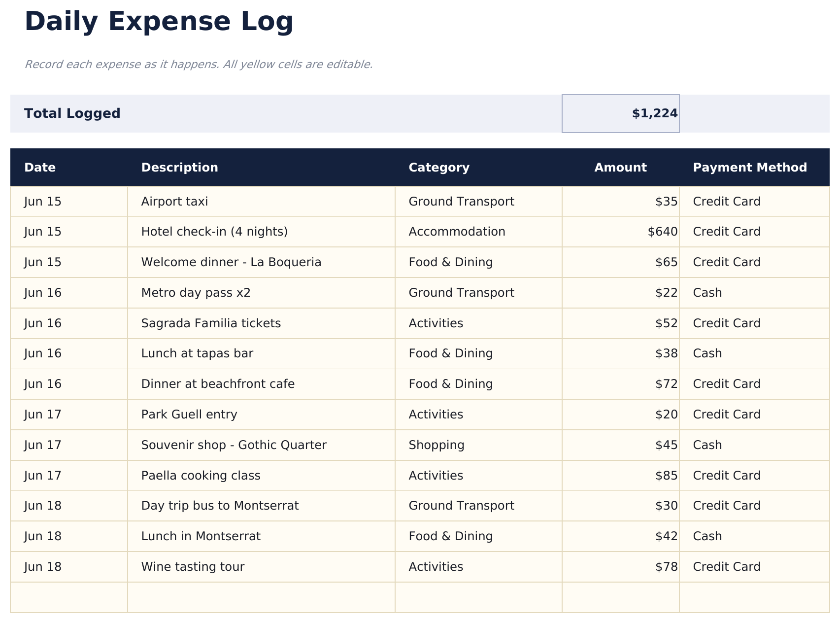Select the Payment Method column header
The width and height of the screenshot is (840, 623).
[x=749, y=168]
